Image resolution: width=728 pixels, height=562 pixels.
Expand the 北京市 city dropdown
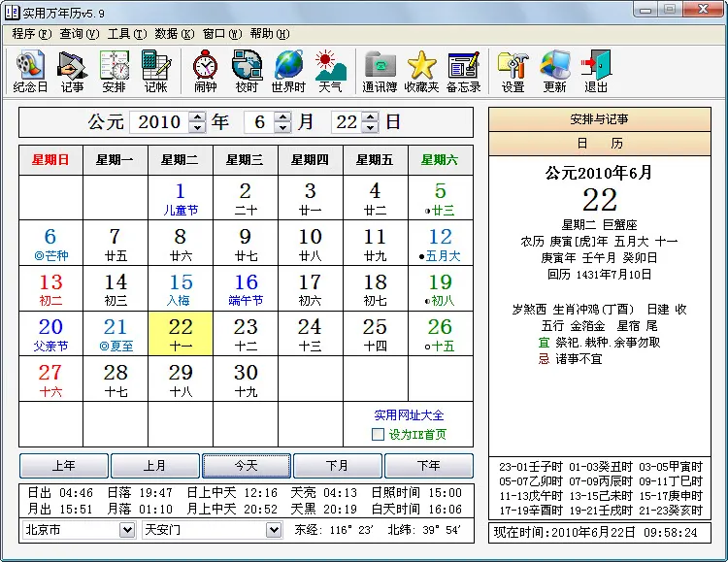click(127, 530)
